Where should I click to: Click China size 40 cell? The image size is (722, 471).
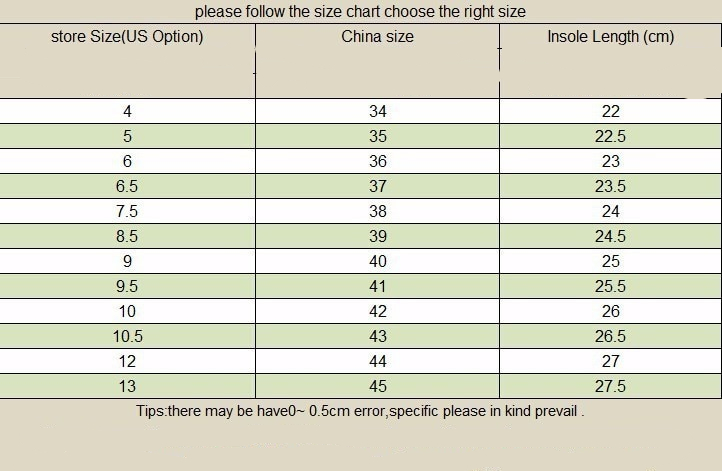coord(377,261)
